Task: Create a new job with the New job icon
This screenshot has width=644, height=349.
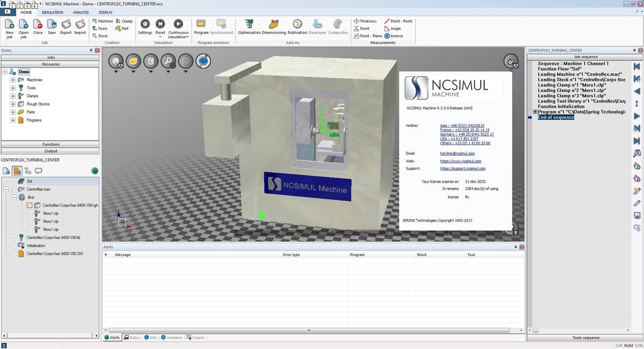Action: [x=9, y=24]
